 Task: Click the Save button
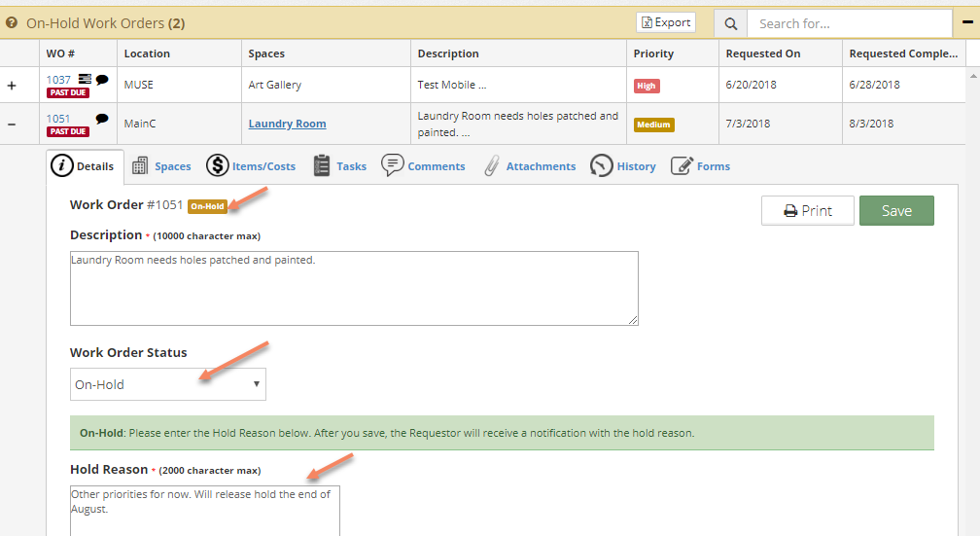[x=896, y=211]
